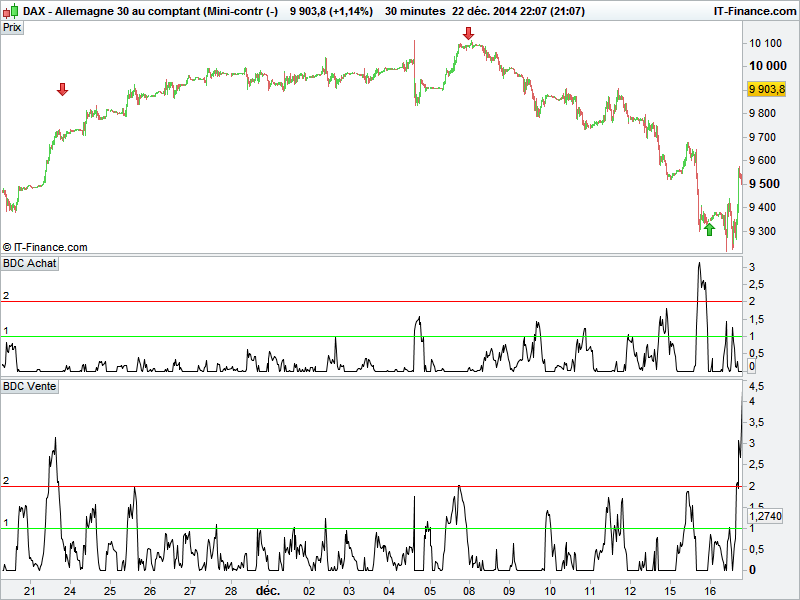Image resolution: width=800 pixels, height=600 pixels.
Task: Click the red down arrow signal near date 24
Action: tap(62, 89)
